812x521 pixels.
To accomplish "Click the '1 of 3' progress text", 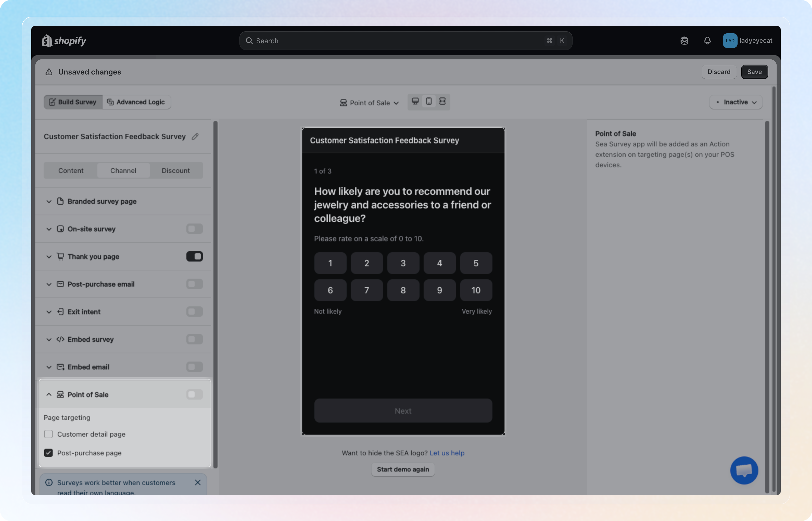I will click(x=323, y=171).
